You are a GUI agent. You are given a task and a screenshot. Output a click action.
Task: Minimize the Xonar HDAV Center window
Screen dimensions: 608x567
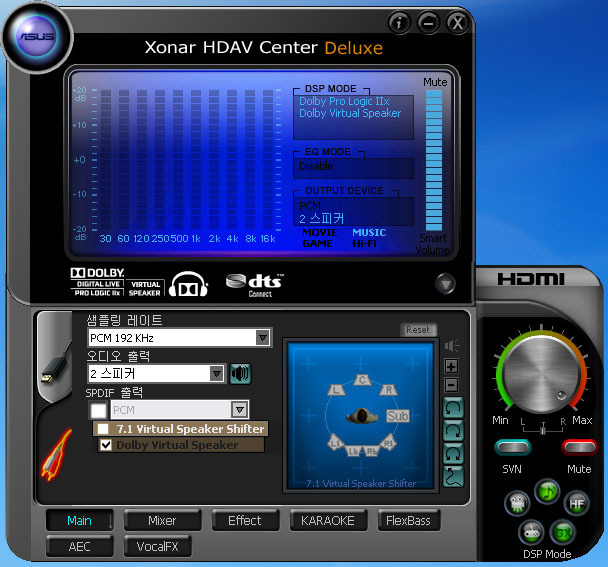[428, 23]
